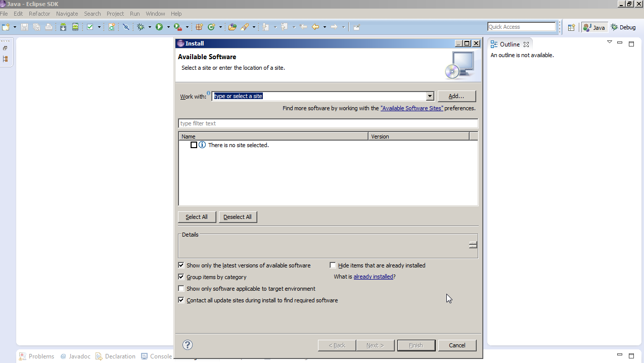Click the Print icon in toolbar

(49, 27)
